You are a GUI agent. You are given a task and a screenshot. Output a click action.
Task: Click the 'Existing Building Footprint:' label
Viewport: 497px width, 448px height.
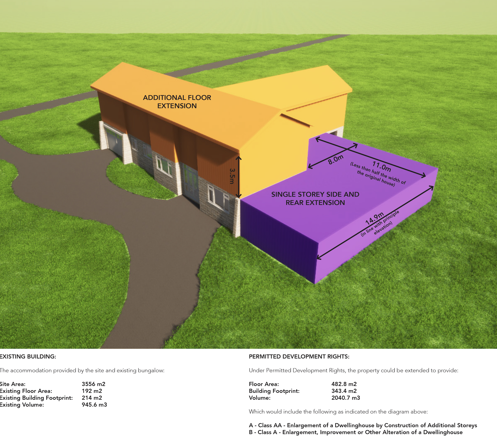coord(36,398)
